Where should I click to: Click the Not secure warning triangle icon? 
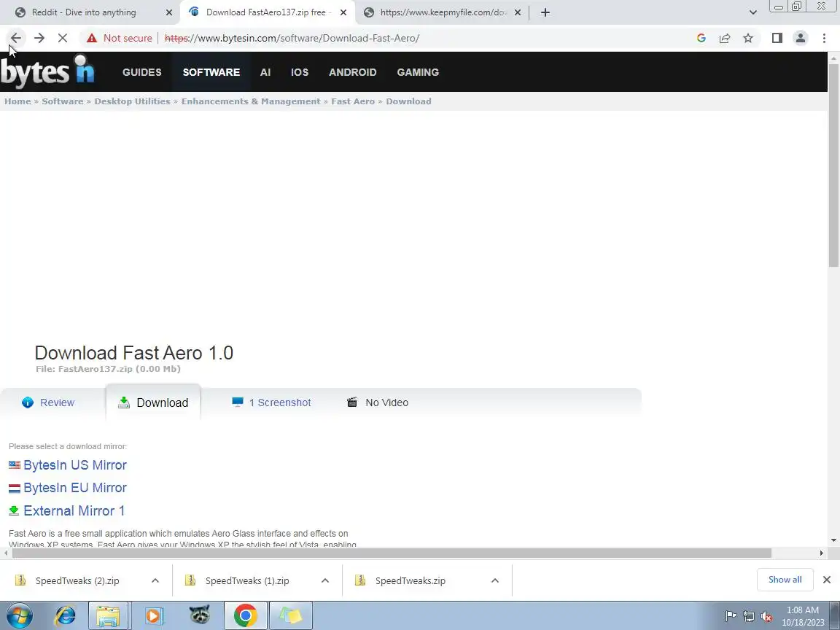[x=92, y=38]
